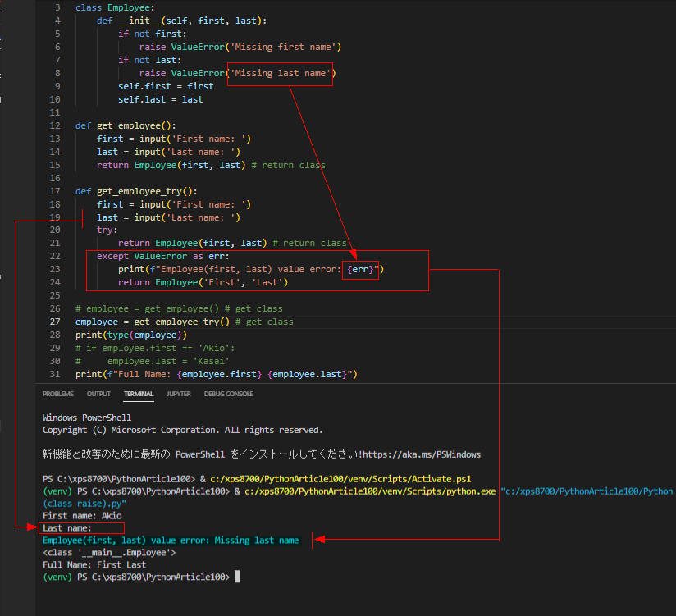Click the Activate.ps1 script path in terminal
Viewport: 676px width, 616px height.
tap(340, 479)
